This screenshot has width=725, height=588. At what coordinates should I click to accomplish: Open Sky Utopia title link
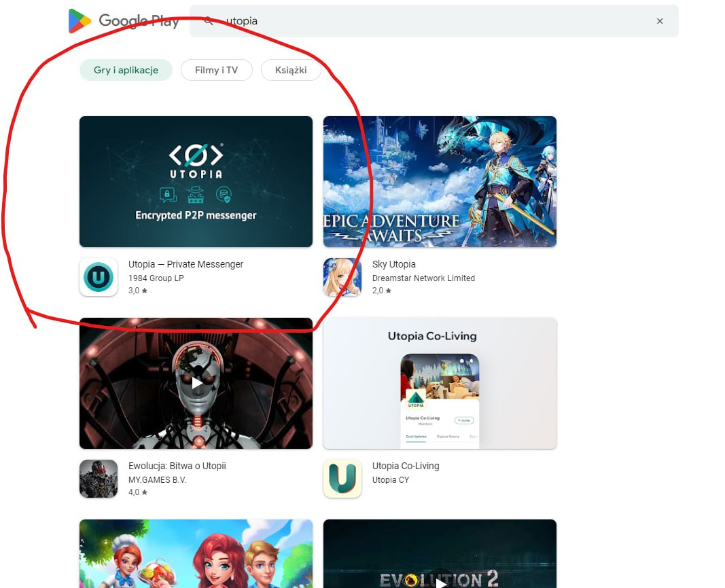[x=394, y=264]
